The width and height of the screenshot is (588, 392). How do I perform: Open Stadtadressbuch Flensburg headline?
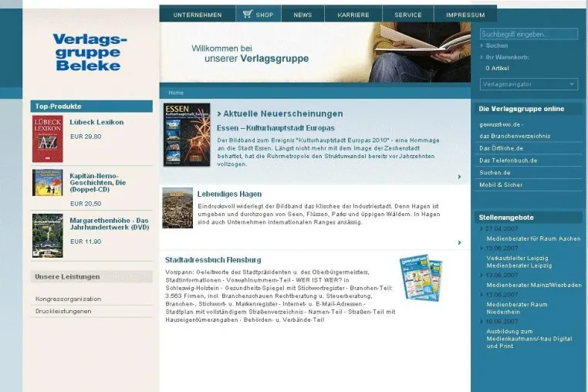point(213,260)
